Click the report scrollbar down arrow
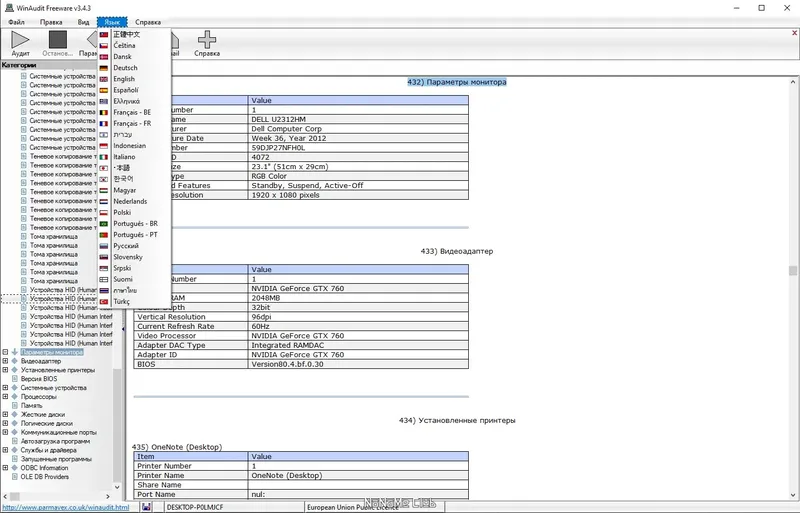Image resolution: width=800 pixels, height=513 pixels. pyautogui.click(x=793, y=495)
